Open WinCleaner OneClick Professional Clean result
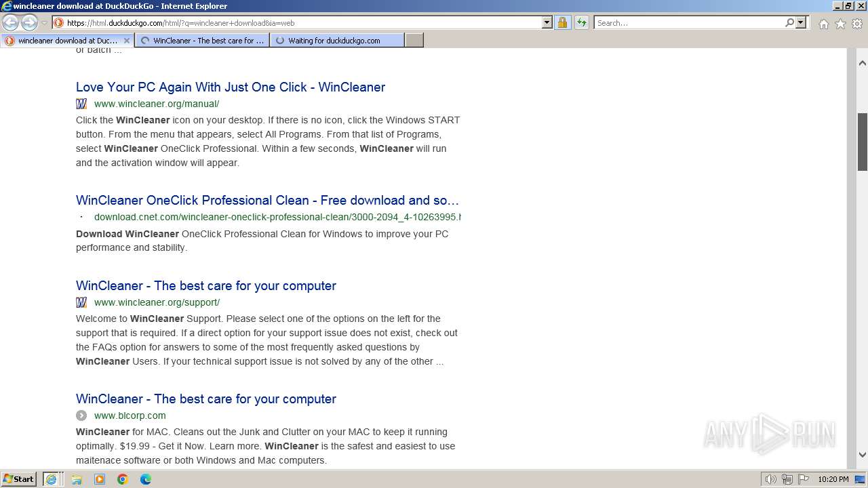 [x=268, y=200]
